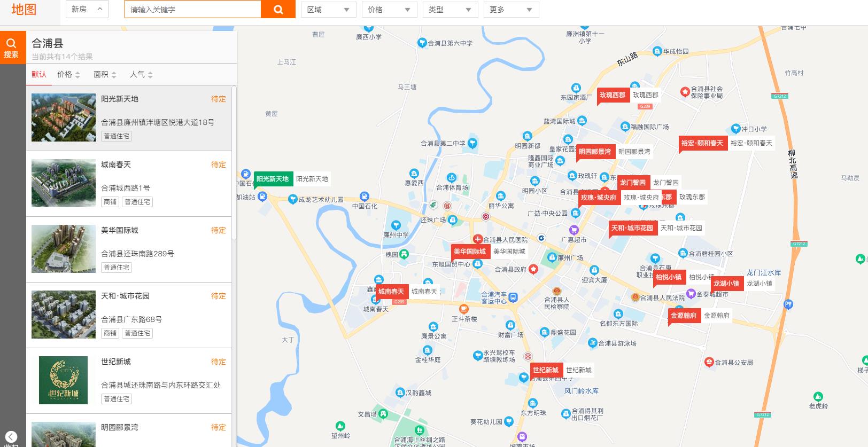Click red 天和·城市花园 map marker
This screenshot has height=447, width=868.
pos(632,229)
